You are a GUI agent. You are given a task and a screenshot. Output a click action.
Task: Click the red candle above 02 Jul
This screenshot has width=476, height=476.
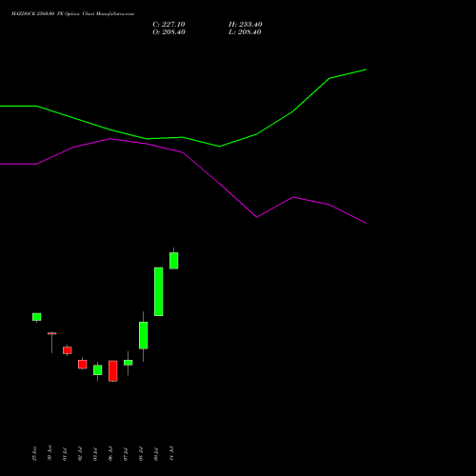point(83,365)
